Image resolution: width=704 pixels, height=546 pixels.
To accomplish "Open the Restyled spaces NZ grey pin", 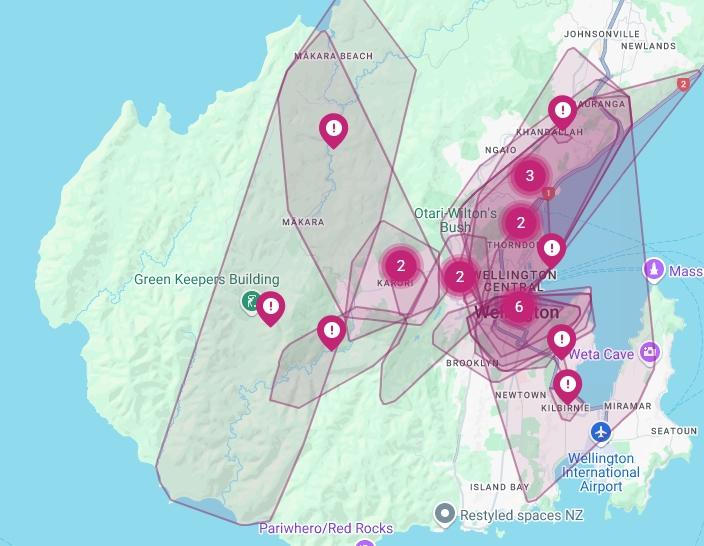I will (445, 514).
